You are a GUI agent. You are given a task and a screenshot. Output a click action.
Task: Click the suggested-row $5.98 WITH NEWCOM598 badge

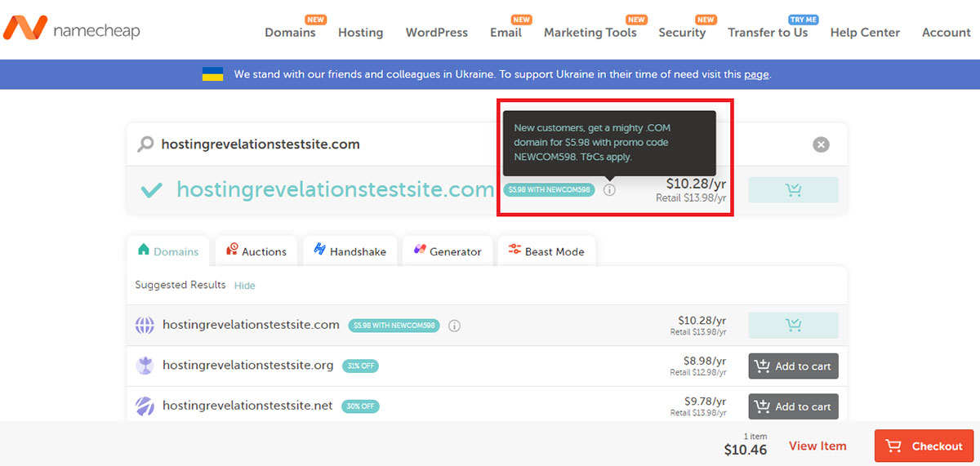(394, 326)
